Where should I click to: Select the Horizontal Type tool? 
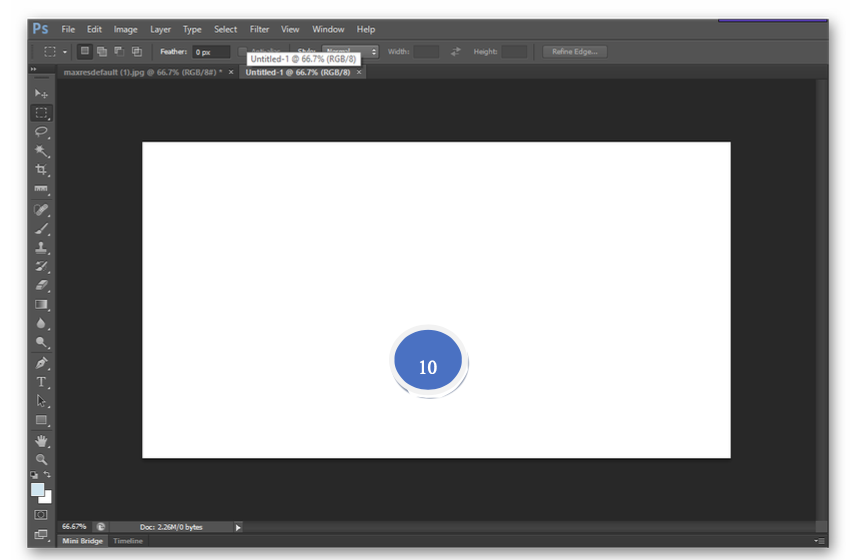point(41,382)
